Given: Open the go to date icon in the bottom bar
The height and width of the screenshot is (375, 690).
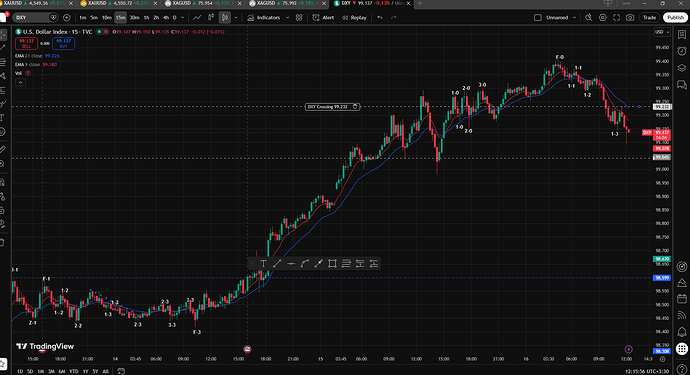Looking at the screenshot, I should 121,371.
